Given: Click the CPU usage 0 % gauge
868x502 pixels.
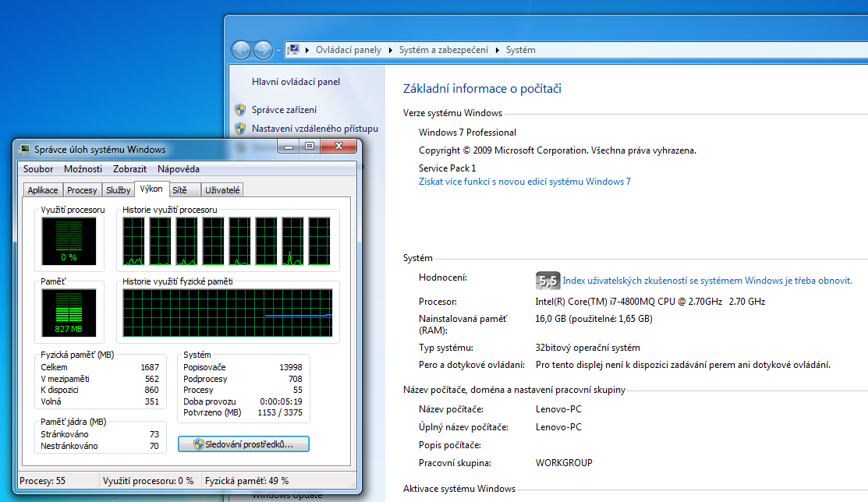Looking at the screenshot, I should point(69,242).
